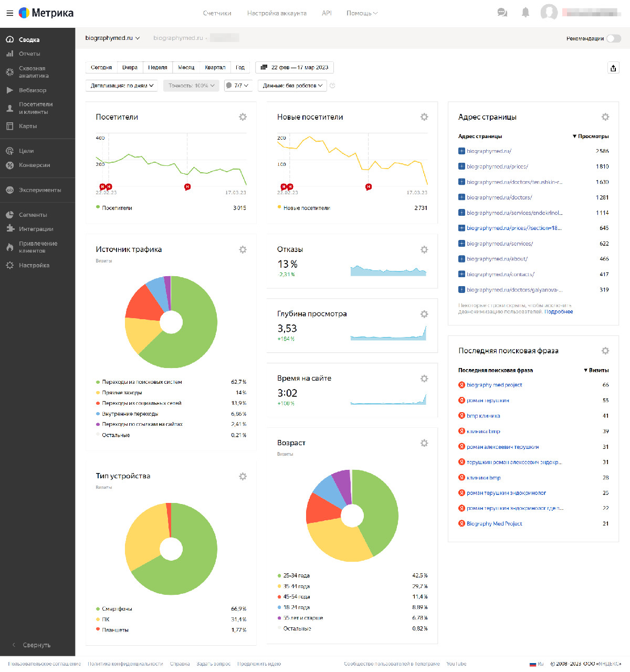630x672 pixels.
Task: Open calendar date range picker
Action: pyautogui.click(x=295, y=67)
